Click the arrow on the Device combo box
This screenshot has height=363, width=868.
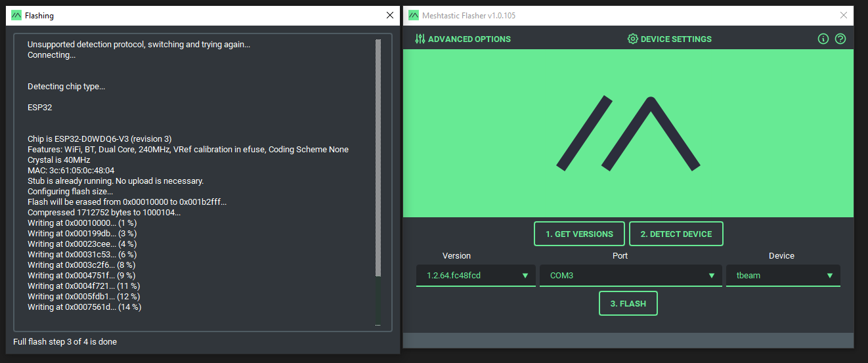click(830, 276)
